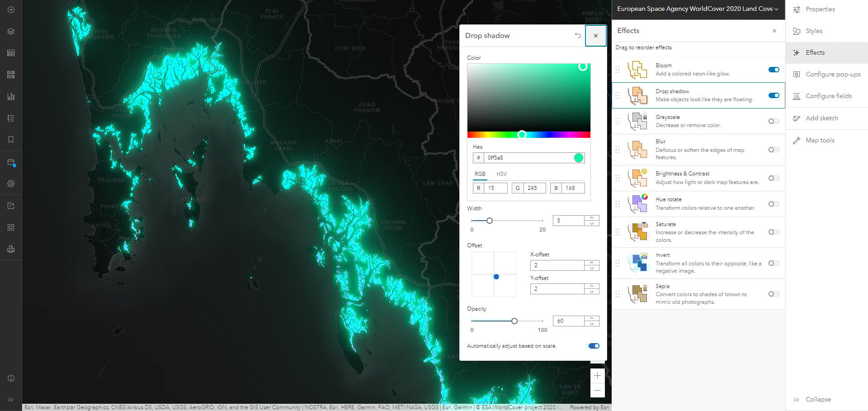Click the Bloom effect thumbnail icon
Screen dimensions: 868x411
[x=638, y=70]
